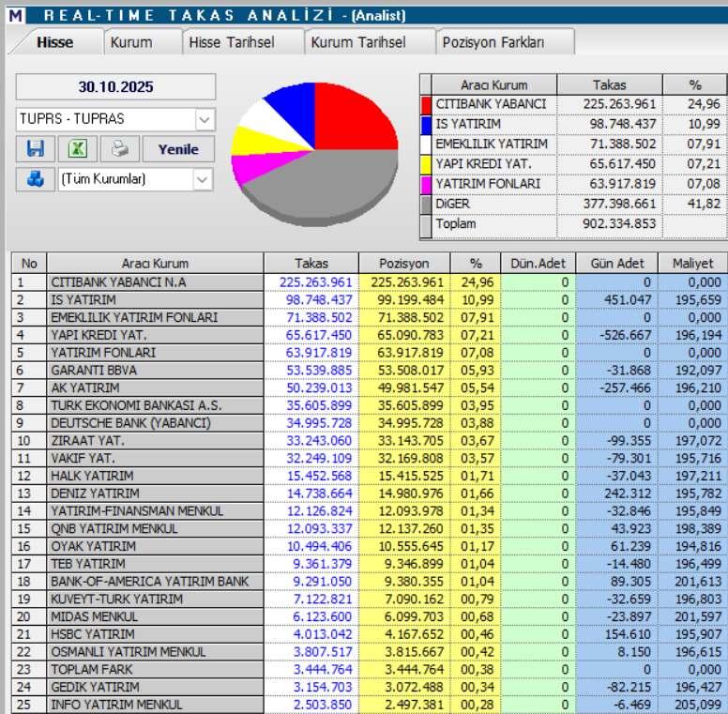Open the Hisse Tarihsel tab
The image size is (728, 714).
pos(232,42)
